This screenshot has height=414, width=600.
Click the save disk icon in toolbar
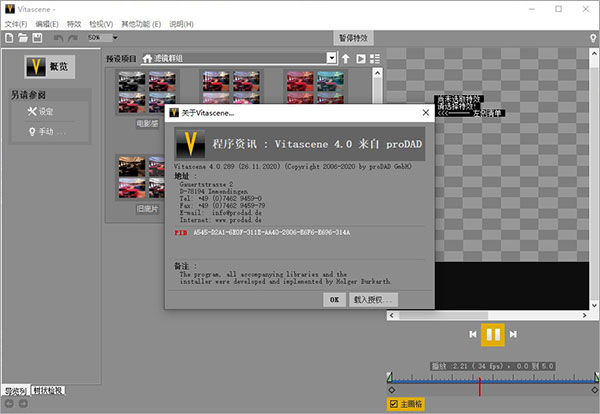(37, 37)
